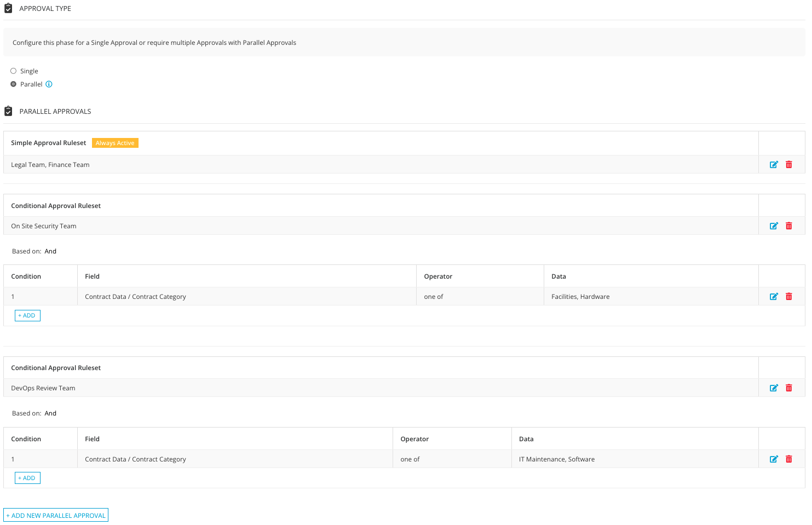Click the 'Configure this phase' description text
Screen dimensions: 812x525
coord(154,42)
